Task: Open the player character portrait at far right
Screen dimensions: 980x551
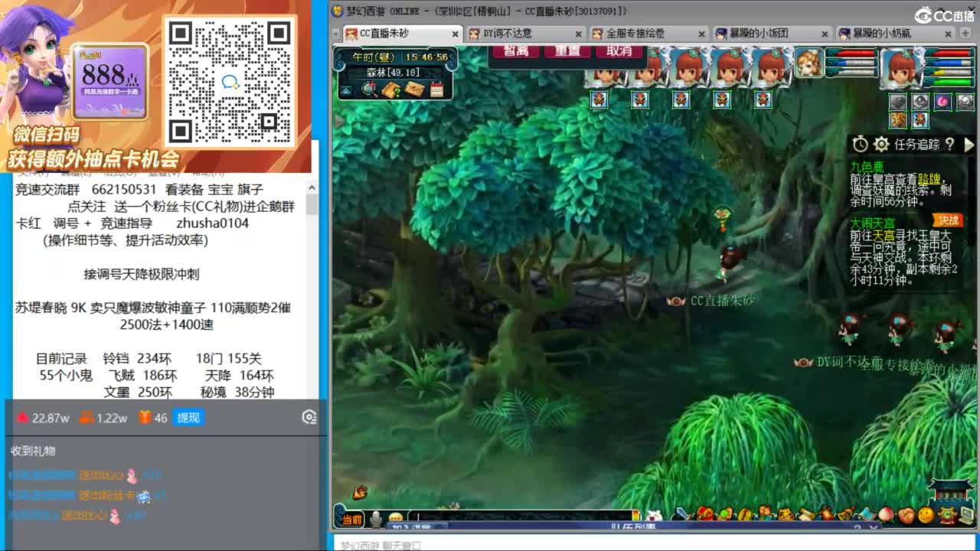Action: click(x=901, y=67)
